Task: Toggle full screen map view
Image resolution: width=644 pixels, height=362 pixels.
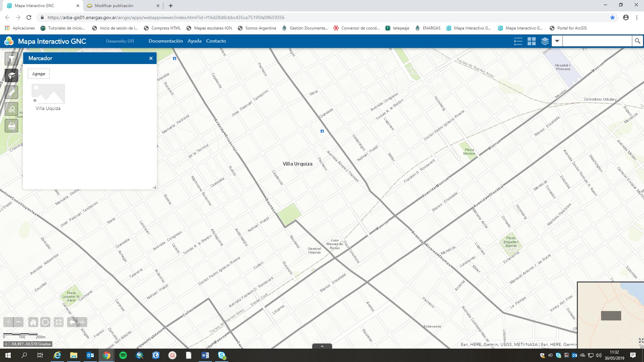Action: click(x=59, y=322)
